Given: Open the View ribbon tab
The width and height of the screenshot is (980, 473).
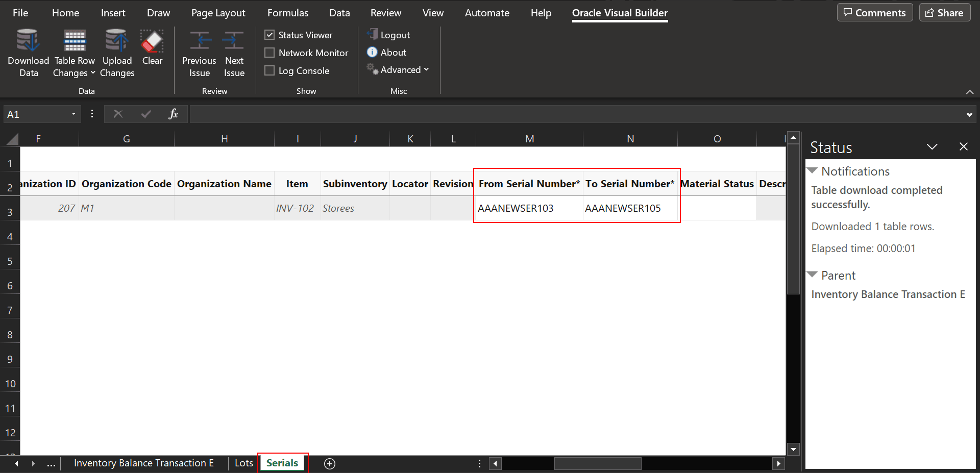Looking at the screenshot, I should 433,13.
